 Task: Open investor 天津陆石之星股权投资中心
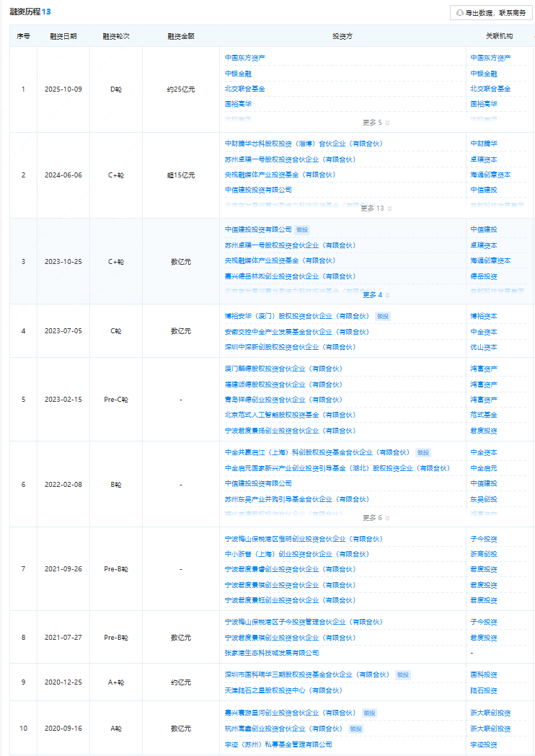coord(283,690)
